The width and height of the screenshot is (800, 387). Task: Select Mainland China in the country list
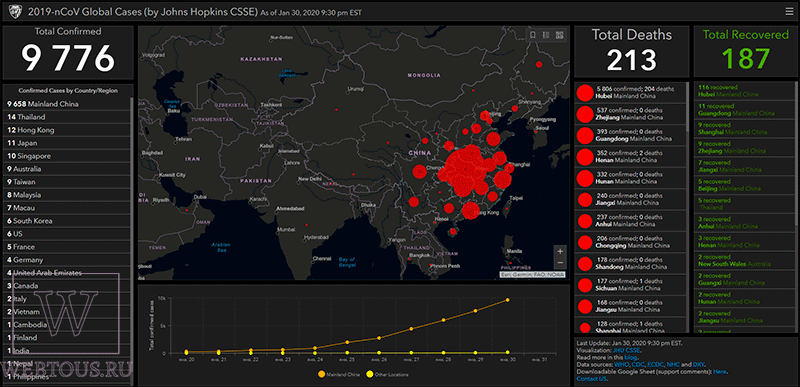(66, 104)
